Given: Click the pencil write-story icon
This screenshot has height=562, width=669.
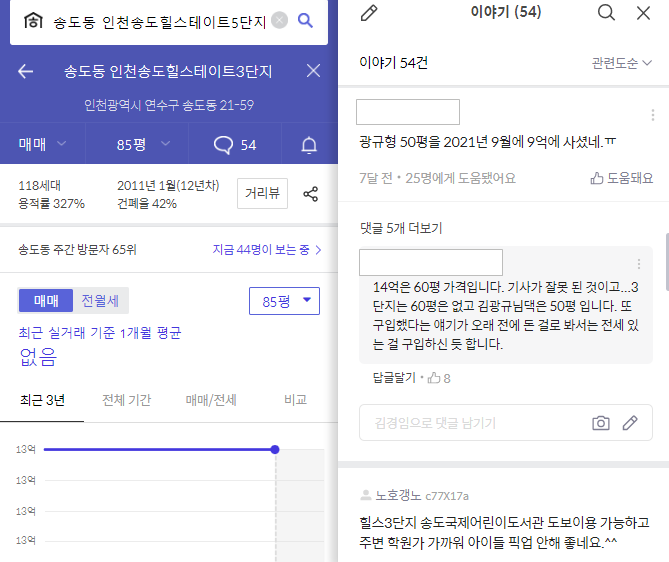Looking at the screenshot, I should click(x=369, y=13).
